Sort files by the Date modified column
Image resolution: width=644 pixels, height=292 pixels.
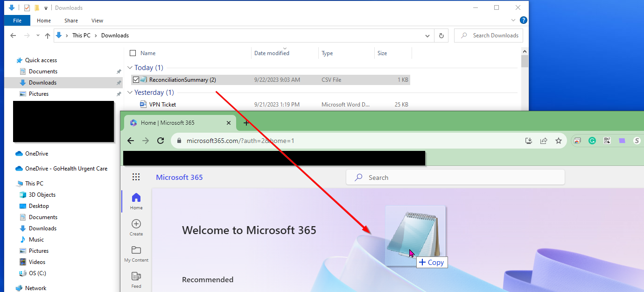[x=272, y=53]
